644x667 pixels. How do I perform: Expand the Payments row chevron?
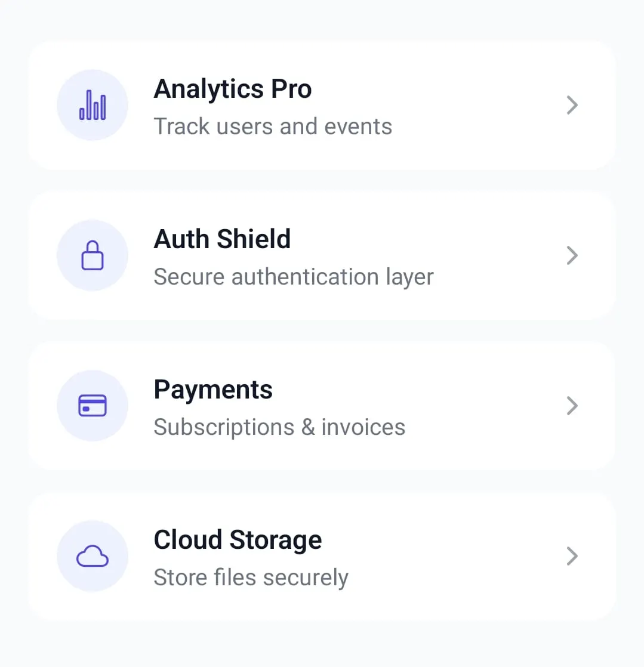pyautogui.click(x=572, y=405)
